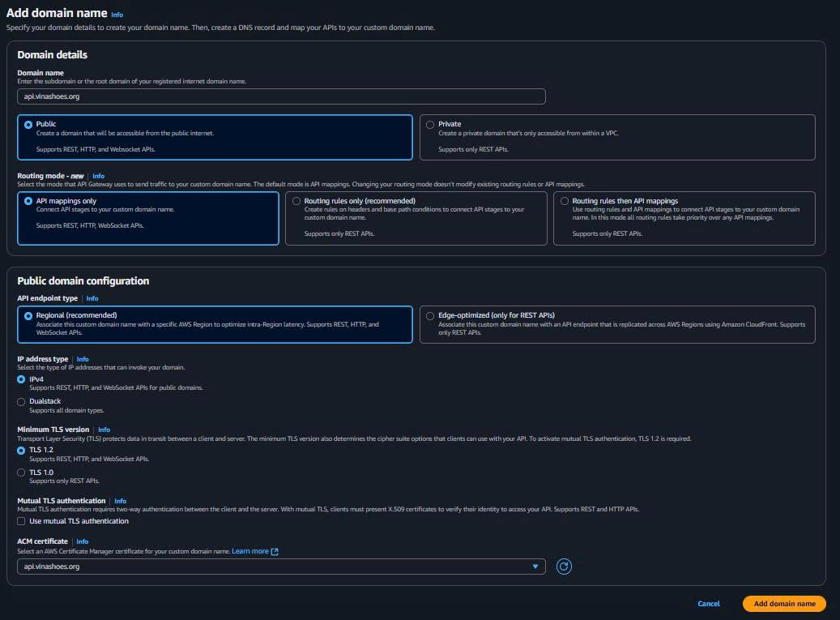Select Dualstack IP address type
This screenshot has width=840, height=620.
(x=20, y=401)
